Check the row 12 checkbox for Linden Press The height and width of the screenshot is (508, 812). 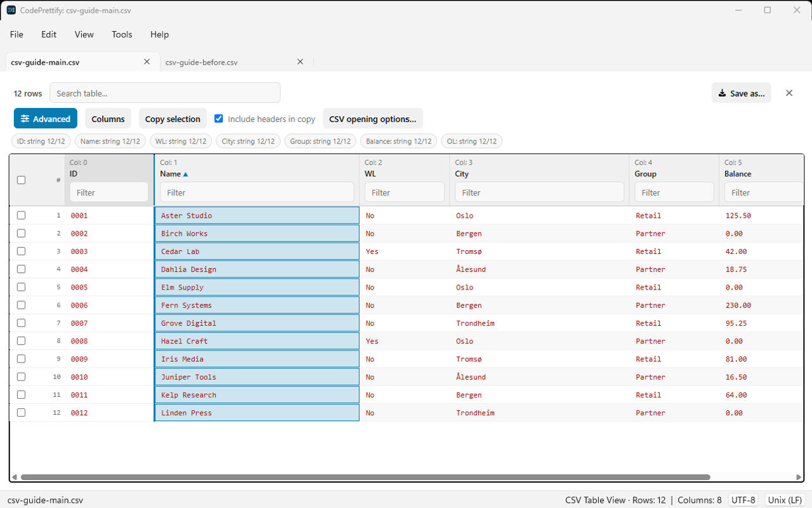21,412
